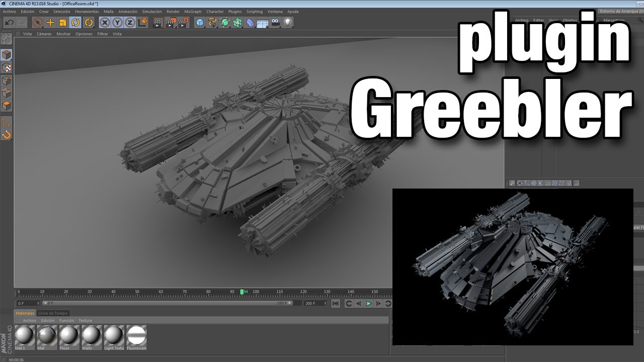Toggle the Y axis lock

click(117, 22)
